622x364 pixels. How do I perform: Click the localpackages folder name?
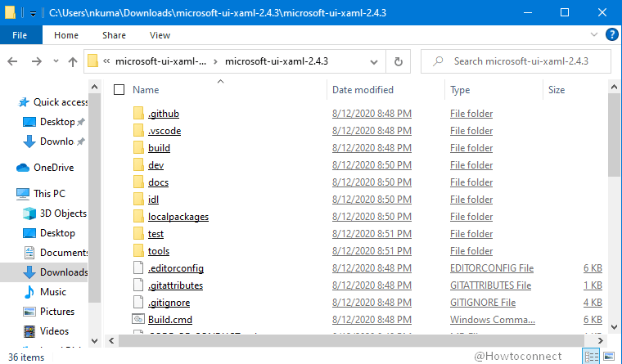(178, 217)
